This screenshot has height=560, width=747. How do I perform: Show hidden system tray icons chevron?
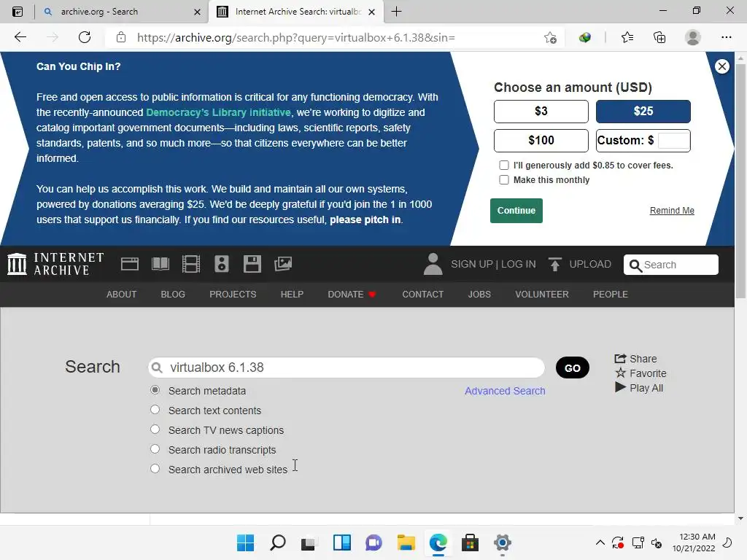600,542
